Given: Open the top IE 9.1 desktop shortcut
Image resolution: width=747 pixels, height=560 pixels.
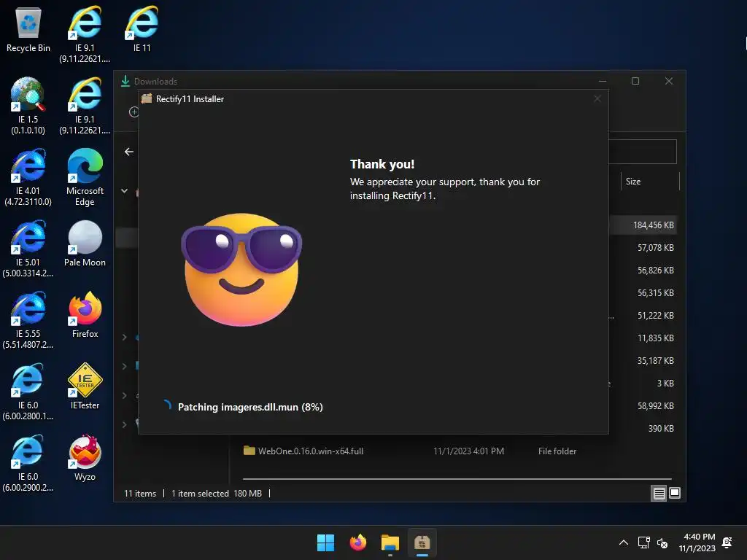Looking at the screenshot, I should point(85,34).
